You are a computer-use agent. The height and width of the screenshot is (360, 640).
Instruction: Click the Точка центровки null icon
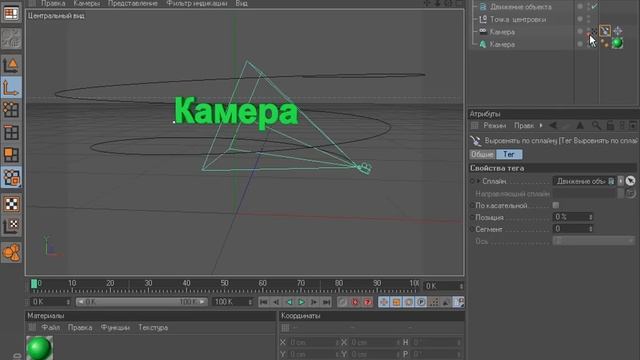tap(483, 19)
